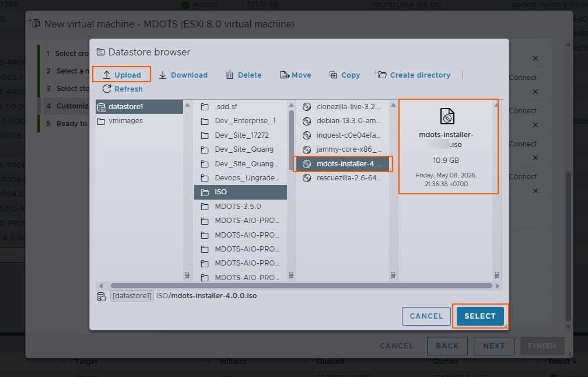Viewport: 588px width, 377px height.
Task: Open the MDOTS-3.5.0 folder
Action: pos(240,207)
